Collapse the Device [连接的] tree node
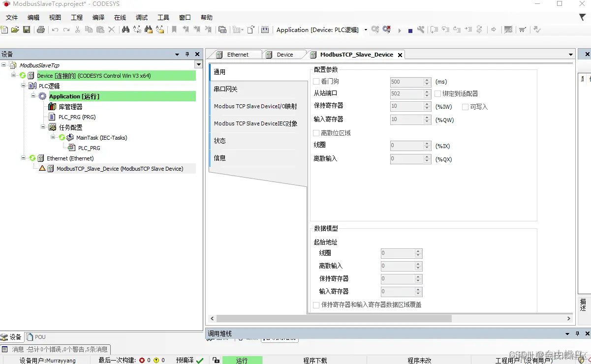591x364 pixels. pos(14,75)
